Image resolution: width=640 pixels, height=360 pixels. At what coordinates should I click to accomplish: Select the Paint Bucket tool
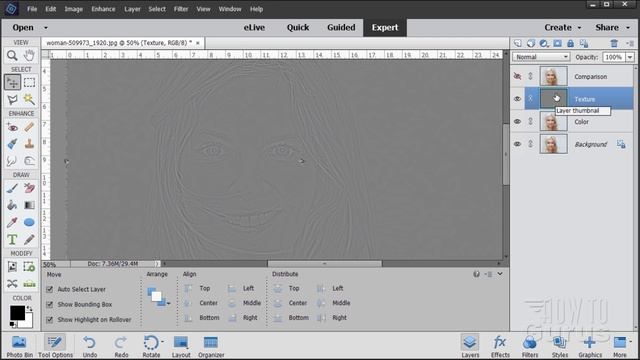[12, 205]
